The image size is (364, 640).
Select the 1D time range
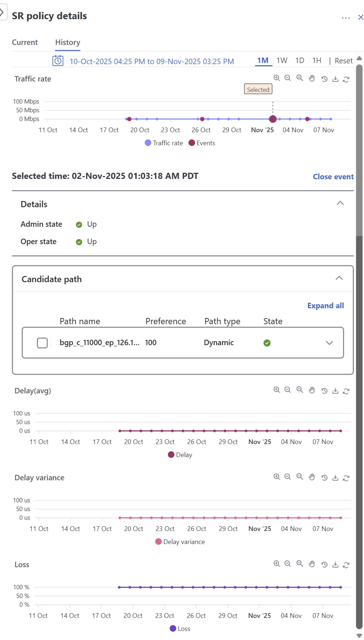click(x=300, y=60)
